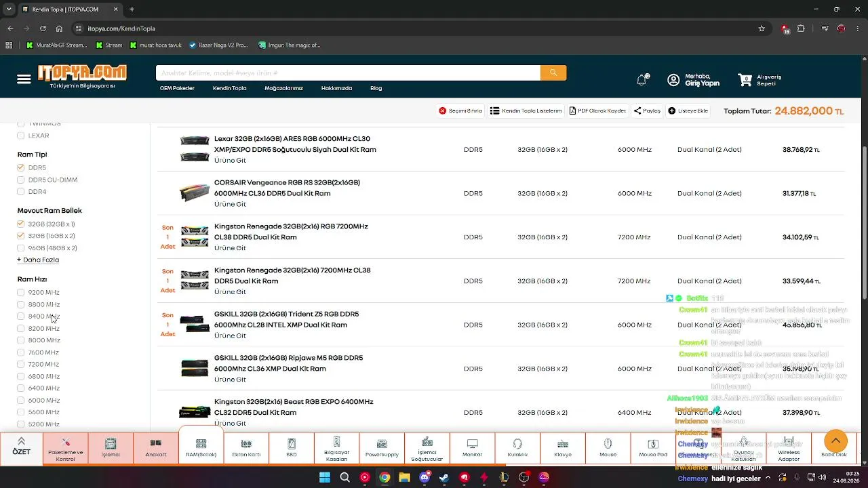Screen dimensions: 868x488
Task: Expand more memory options with Daha Fazla
Action: click(38, 260)
